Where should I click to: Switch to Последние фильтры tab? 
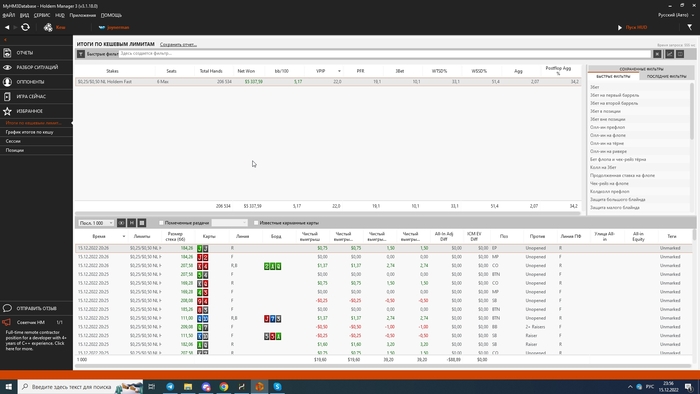667,77
